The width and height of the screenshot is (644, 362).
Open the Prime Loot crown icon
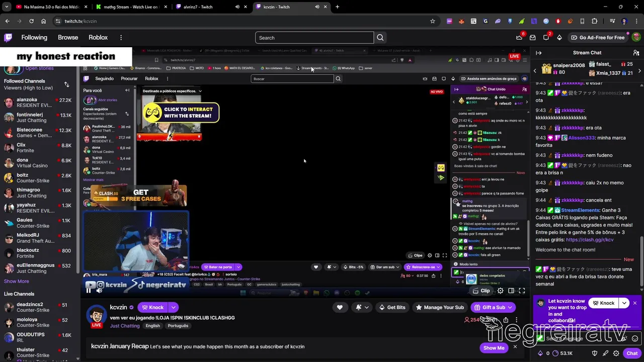(x=519, y=38)
